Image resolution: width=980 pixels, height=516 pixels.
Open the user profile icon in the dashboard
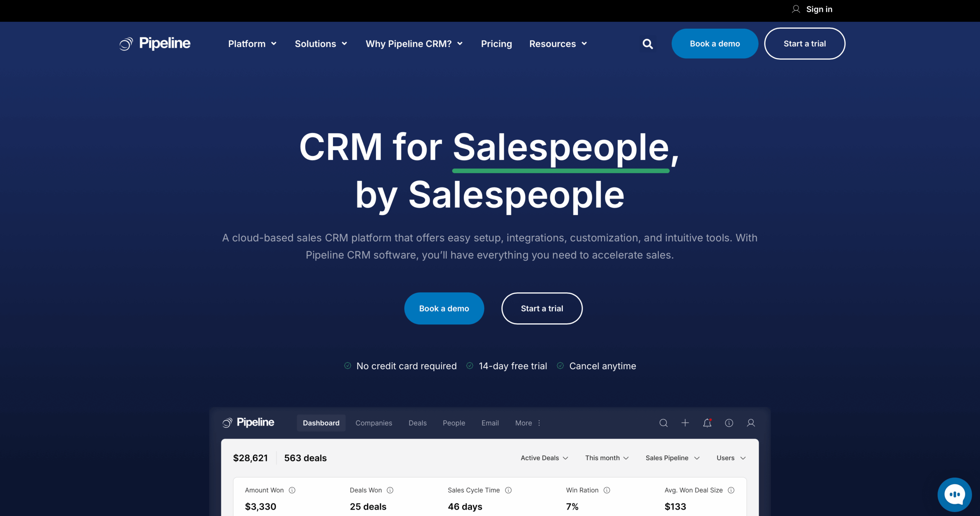click(x=751, y=423)
